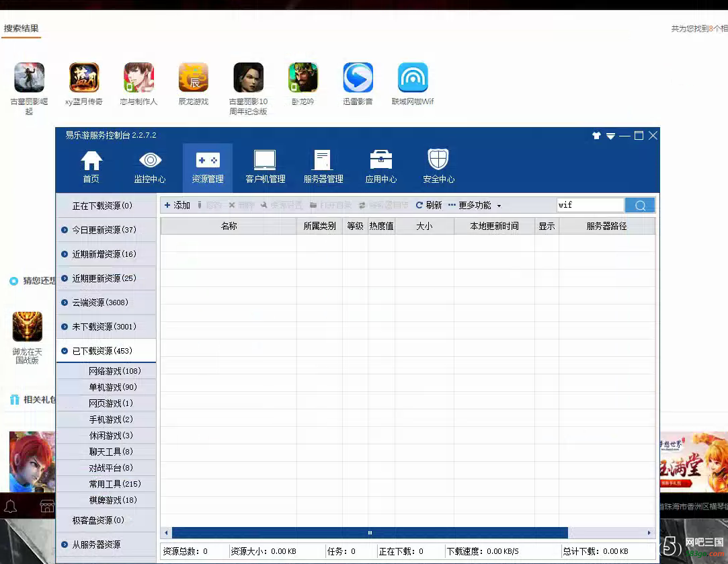Select 单机游戏(90) category
Image resolution: width=728 pixels, height=564 pixels.
click(x=106, y=387)
